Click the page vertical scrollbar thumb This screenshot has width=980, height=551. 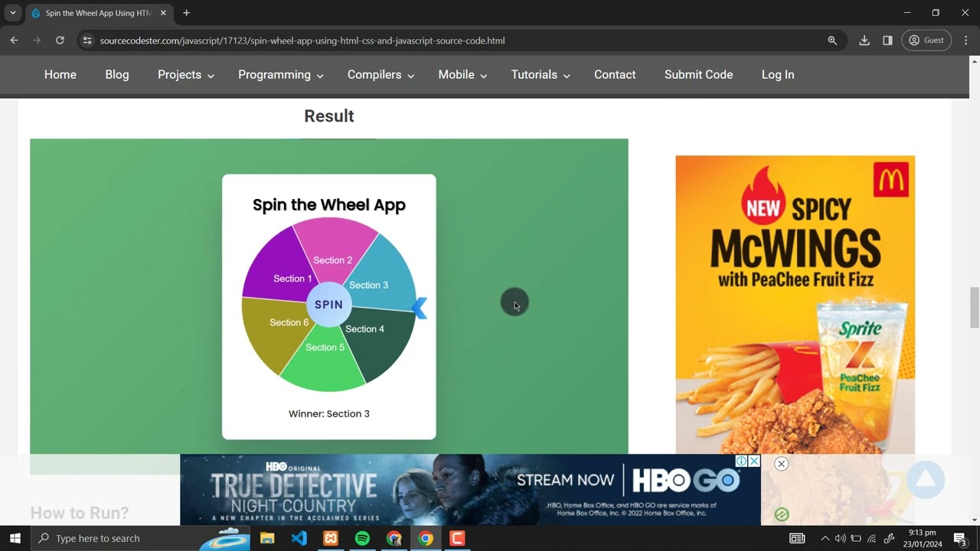[974, 308]
